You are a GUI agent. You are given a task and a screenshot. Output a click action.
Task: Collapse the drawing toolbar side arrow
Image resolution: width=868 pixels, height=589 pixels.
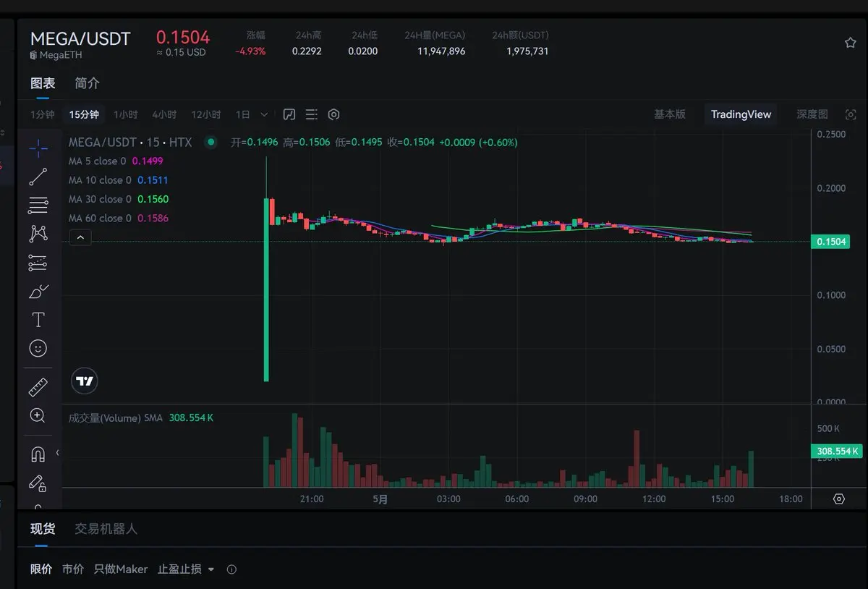(58, 453)
